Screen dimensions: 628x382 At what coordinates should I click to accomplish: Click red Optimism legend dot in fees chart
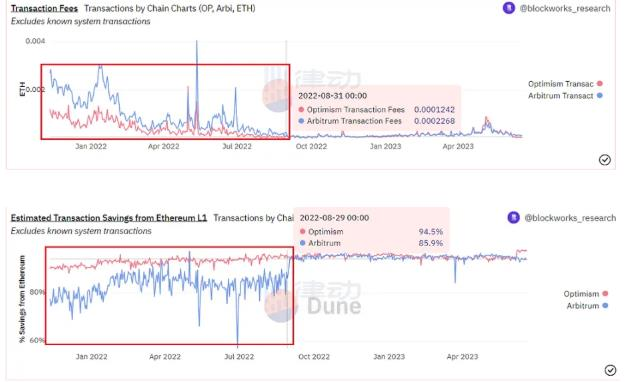[600, 84]
